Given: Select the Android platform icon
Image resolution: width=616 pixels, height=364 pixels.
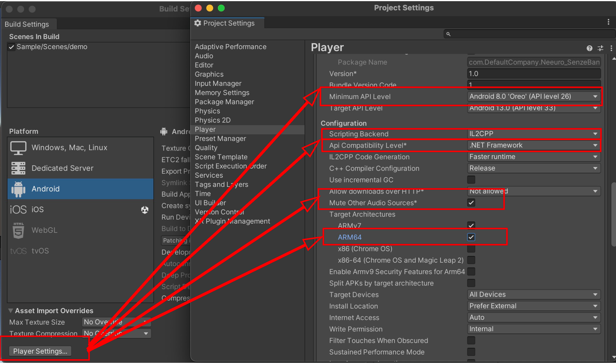Looking at the screenshot, I should click(18, 189).
